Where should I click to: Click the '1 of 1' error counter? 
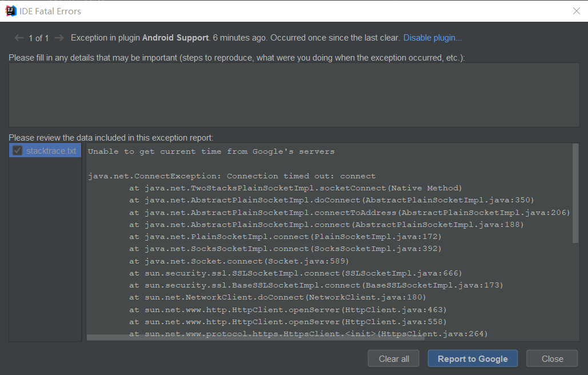point(39,38)
